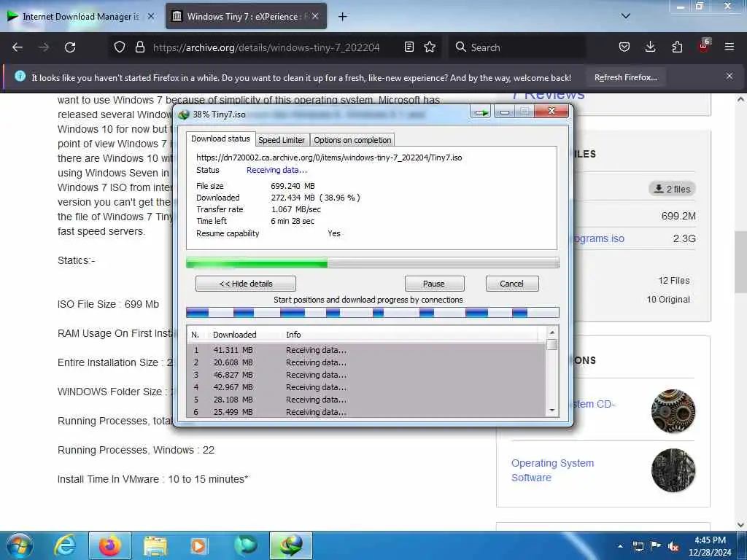Pause the Tiny7.iso download
747x560 pixels.
click(434, 284)
